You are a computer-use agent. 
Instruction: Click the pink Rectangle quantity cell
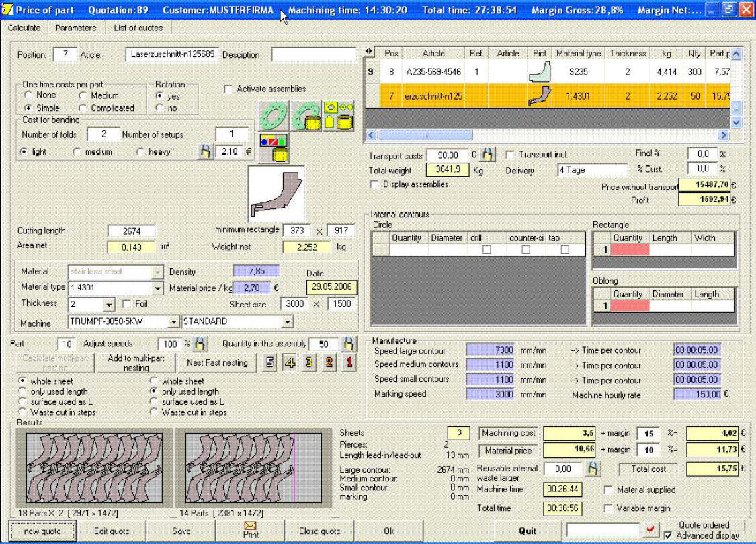(630, 249)
